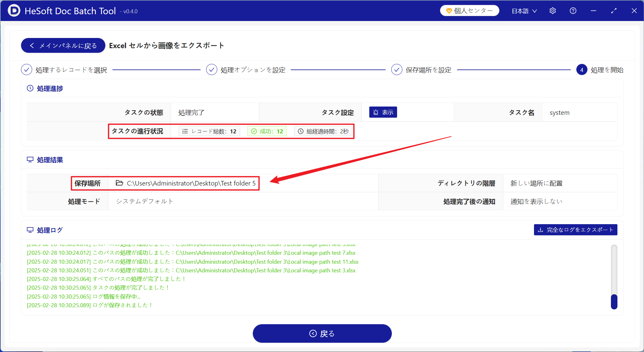The height and width of the screenshot is (352, 644).
Task: Click the list icon in レコード総数 badge
Action: click(185, 131)
